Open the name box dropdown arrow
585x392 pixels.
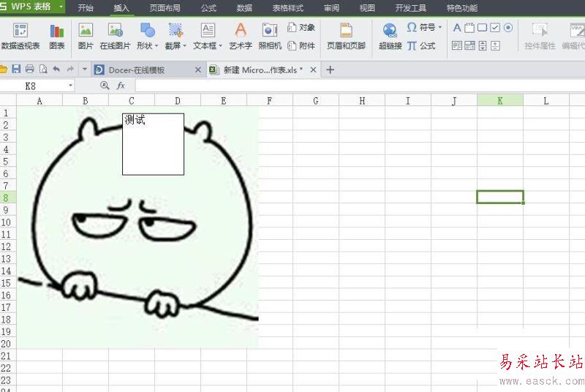coord(70,86)
